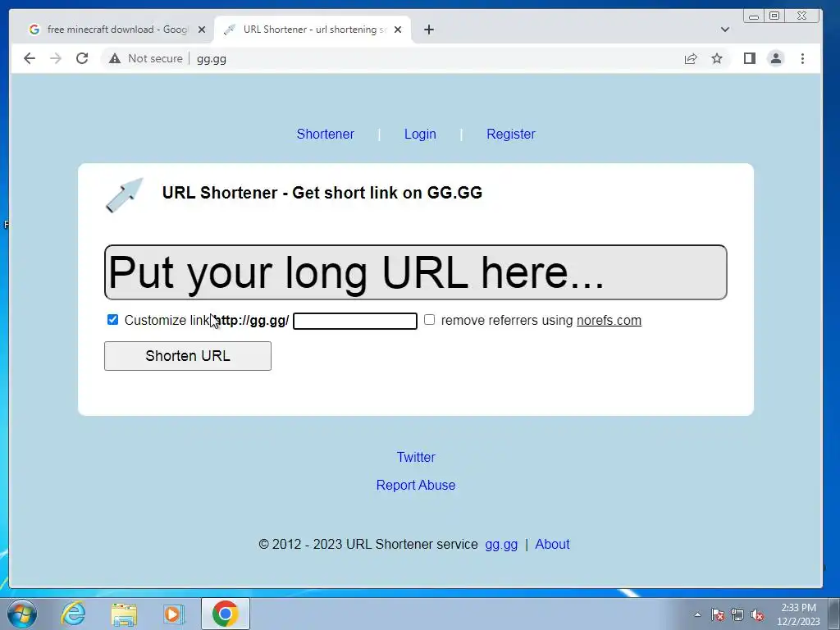Click the network tray icon
This screenshot has height=630, width=840.
tap(737, 615)
